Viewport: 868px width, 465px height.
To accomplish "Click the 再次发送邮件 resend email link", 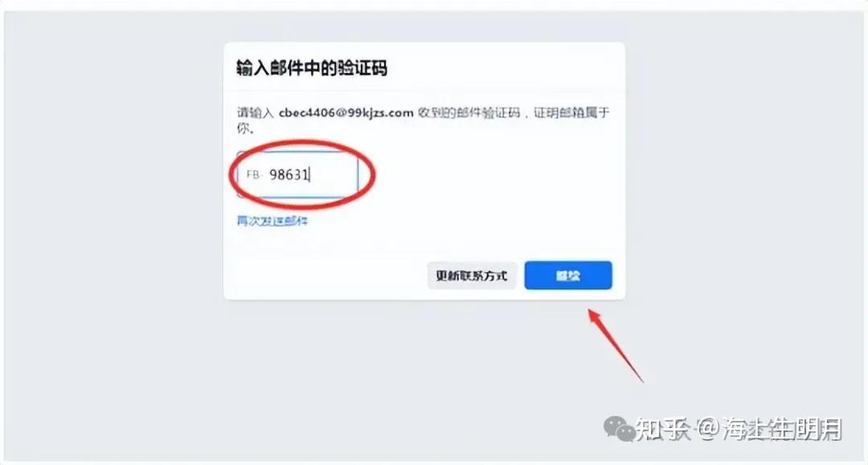I will pyautogui.click(x=272, y=221).
